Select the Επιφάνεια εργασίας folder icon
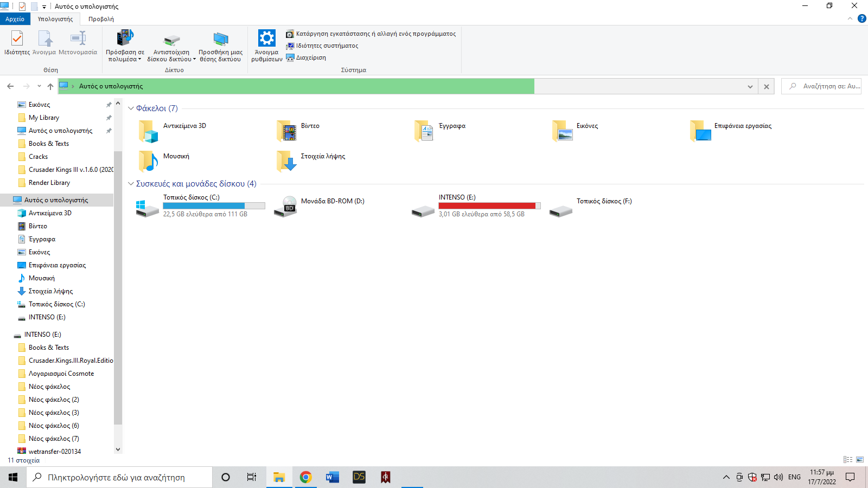Image resolution: width=868 pixels, height=488 pixels. point(700,131)
